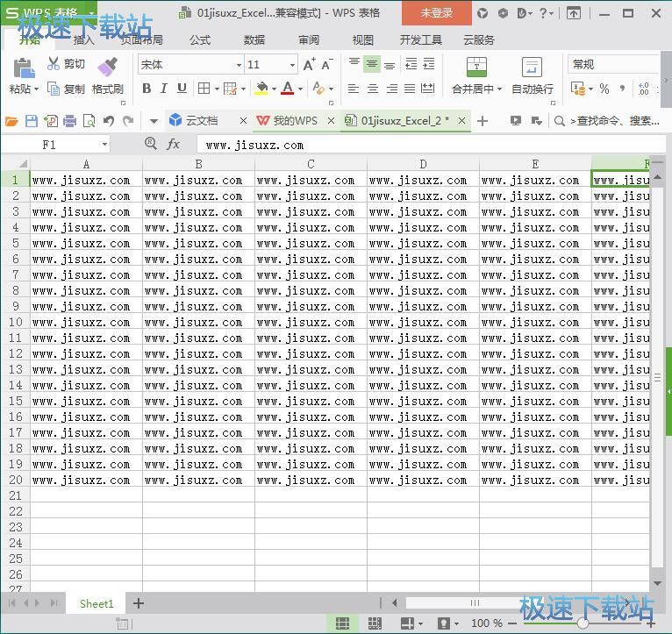Decrease indent icon
Screen dimensions: 672x634
(x=411, y=64)
